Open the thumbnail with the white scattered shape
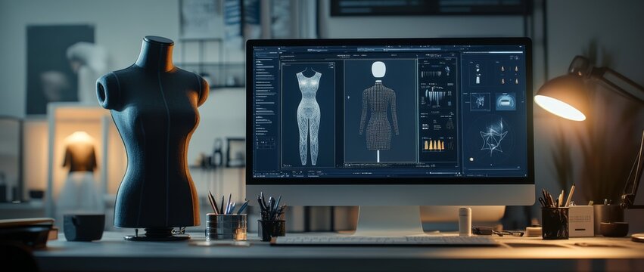The image size is (644, 272). 480,101
